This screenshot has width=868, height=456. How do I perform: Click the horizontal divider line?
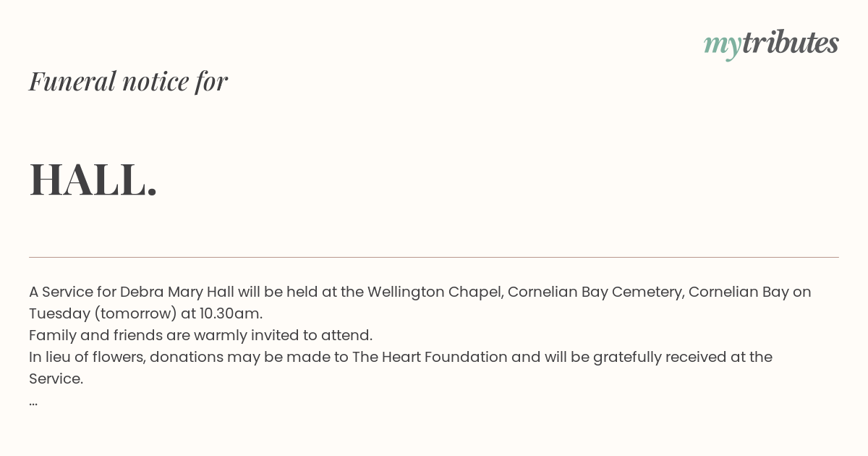point(434,257)
